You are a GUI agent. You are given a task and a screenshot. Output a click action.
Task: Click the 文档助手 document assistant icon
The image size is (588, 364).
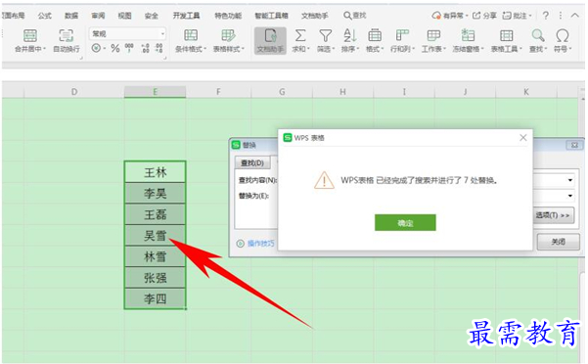click(x=270, y=36)
